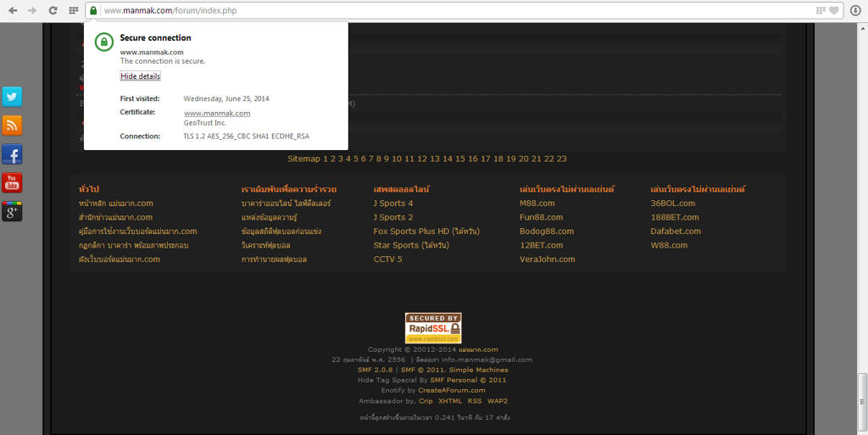The width and height of the screenshot is (868, 435).
Task: Open the www.manmak.com certificate link
Action: click(x=217, y=113)
